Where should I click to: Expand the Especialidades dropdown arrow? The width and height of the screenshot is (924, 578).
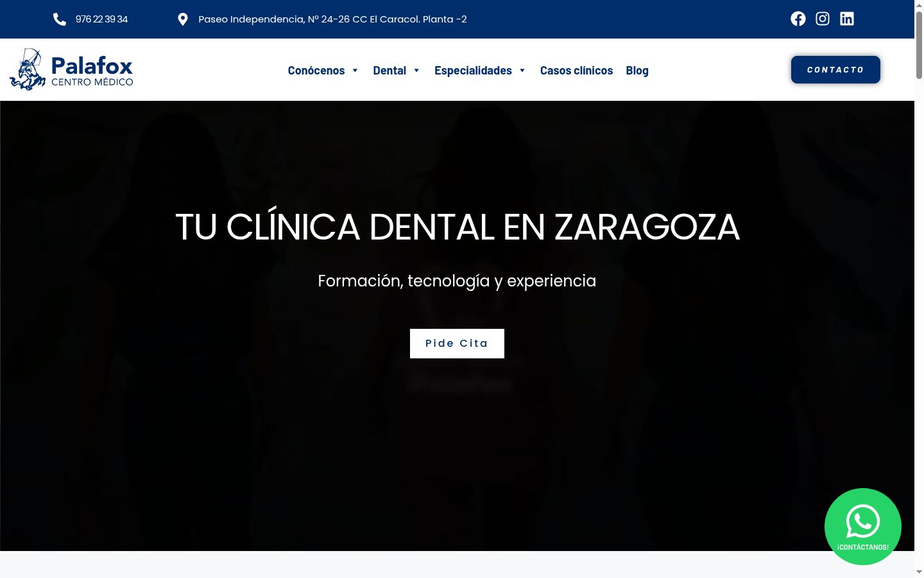pos(522,71)
